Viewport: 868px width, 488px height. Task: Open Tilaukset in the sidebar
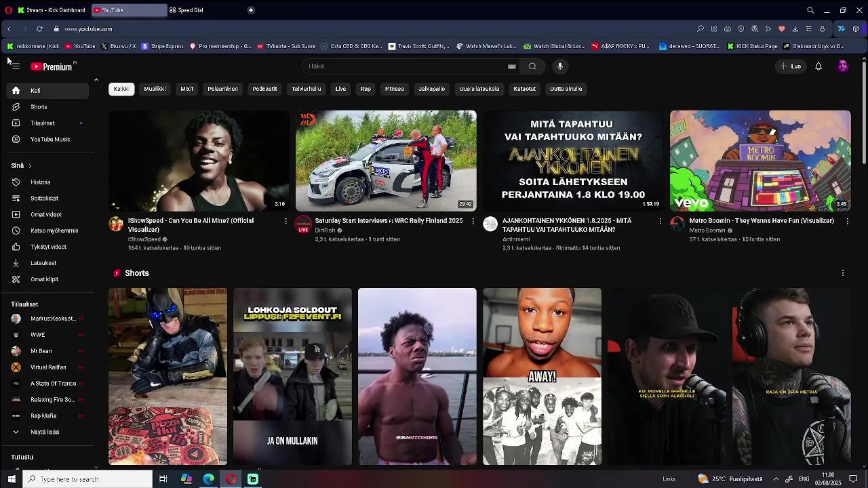coord(47,123)
